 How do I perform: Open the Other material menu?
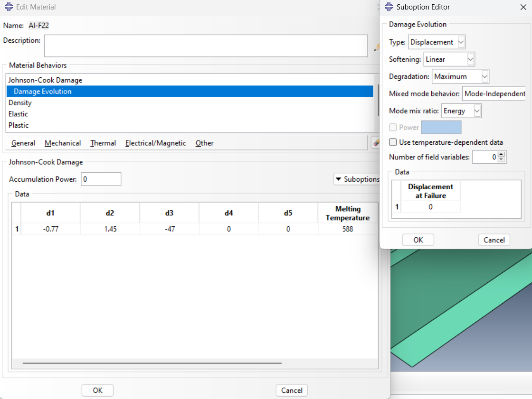[x=205, y=143]
